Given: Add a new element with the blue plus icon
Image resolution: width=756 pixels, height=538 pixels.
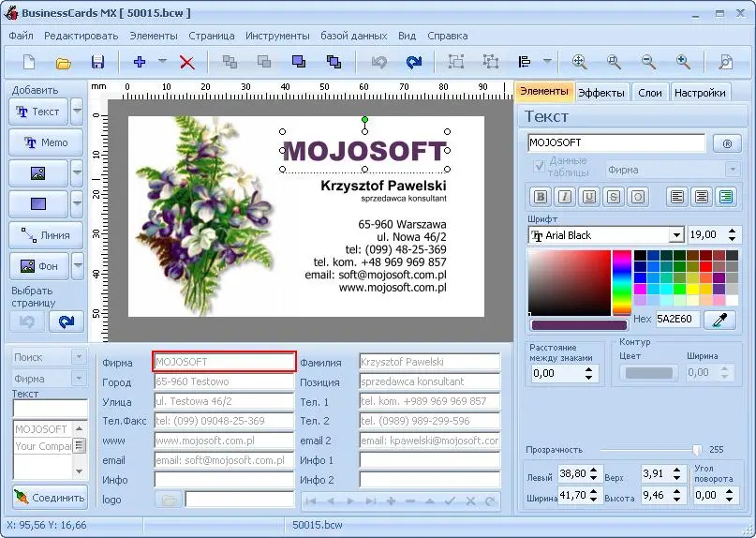Looking at the screenshot, I should pyautogui.click(x=140, y=62).
